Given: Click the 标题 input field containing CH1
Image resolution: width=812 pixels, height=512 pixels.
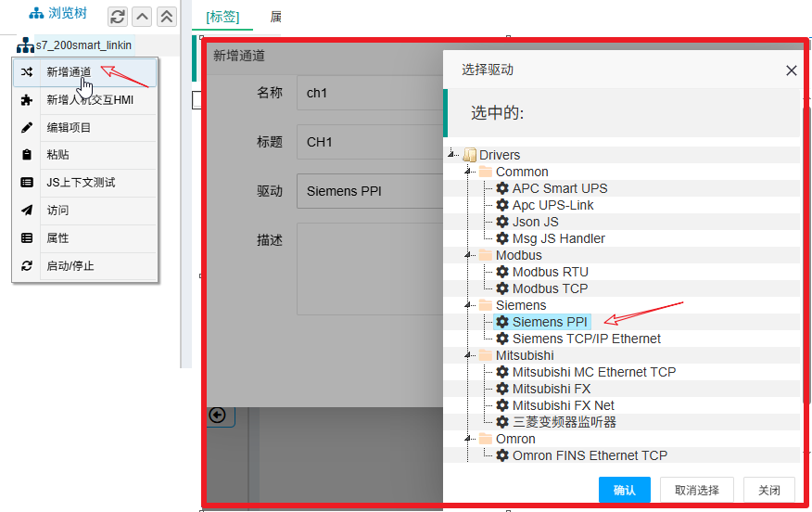Looking at the screenshot, I should point(370,142).
